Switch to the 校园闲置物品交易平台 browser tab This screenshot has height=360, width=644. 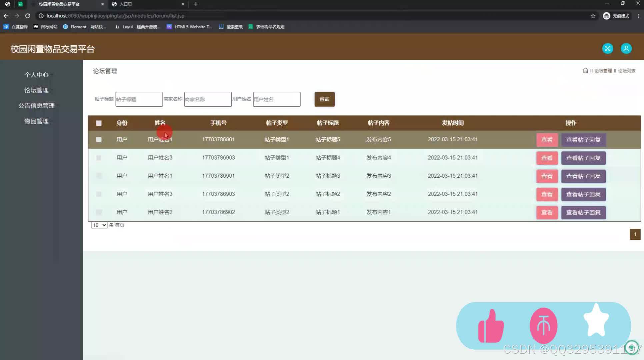pos(68,4)
